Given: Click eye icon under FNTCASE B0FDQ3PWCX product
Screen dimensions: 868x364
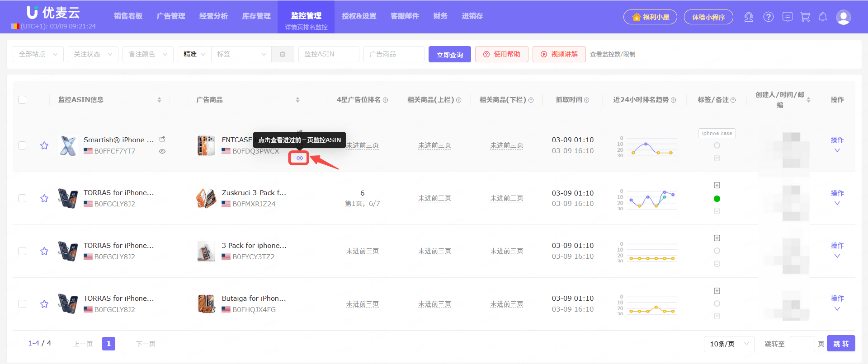Looking at the screenshot, I should click(x=299, y=158).
